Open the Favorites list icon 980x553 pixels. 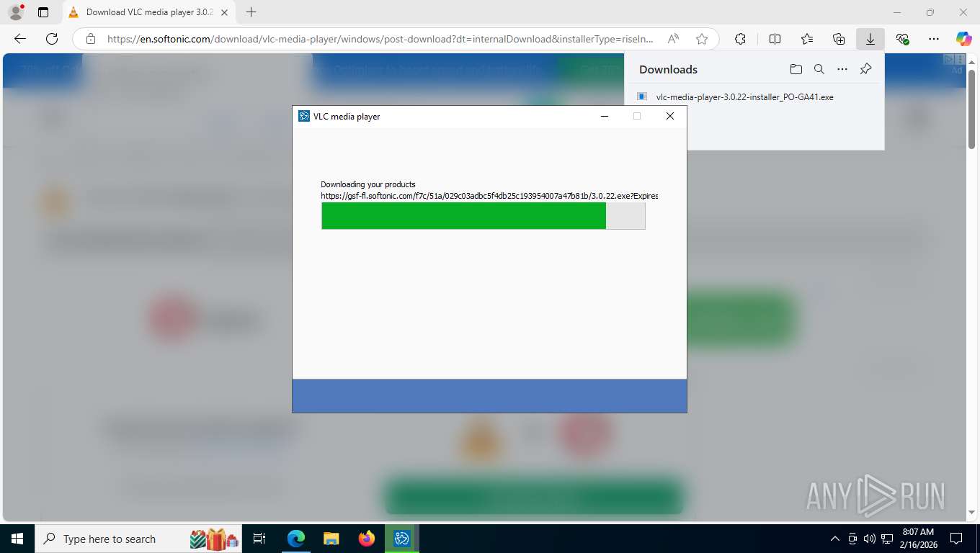coord(807,39)
